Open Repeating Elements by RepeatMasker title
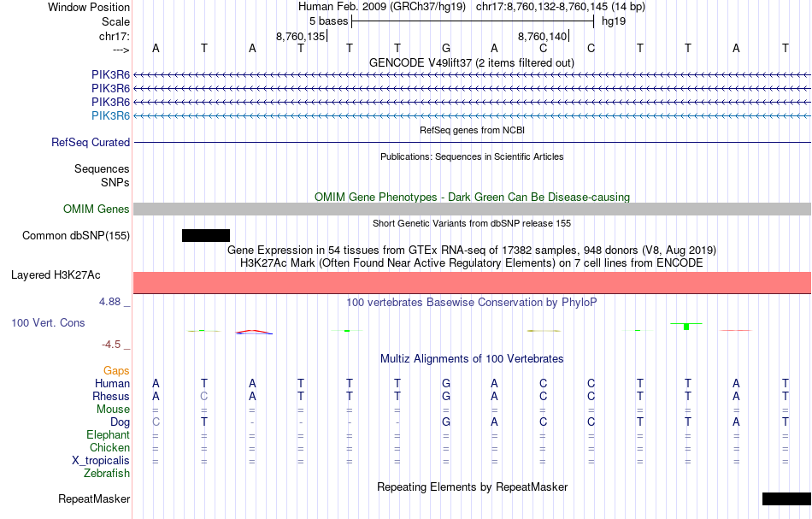The width and height of the screenshot is (812, 519). click(x=472, y=487)
